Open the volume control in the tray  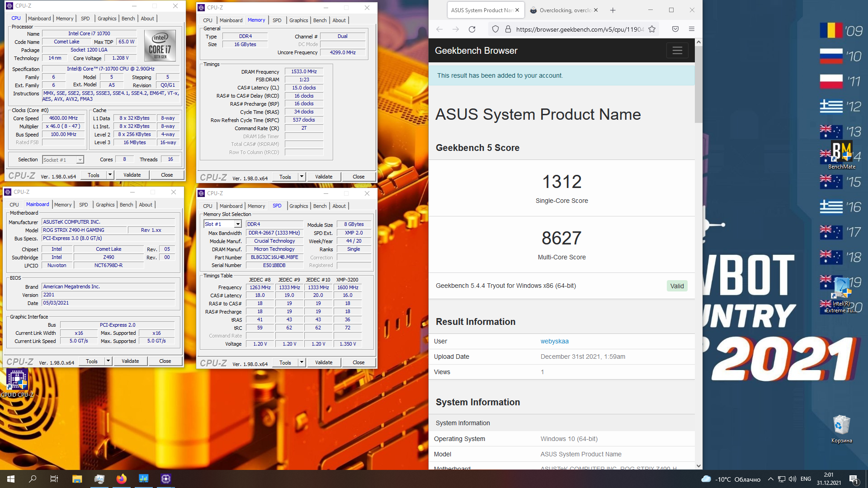coord(792,479)
